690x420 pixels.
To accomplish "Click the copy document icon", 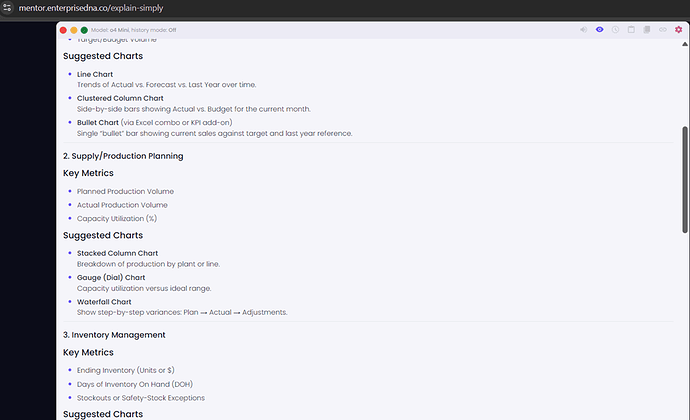I will point(647,30).
